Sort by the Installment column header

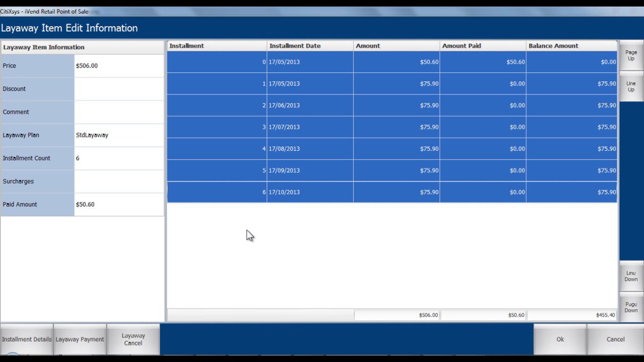[217, 46]
